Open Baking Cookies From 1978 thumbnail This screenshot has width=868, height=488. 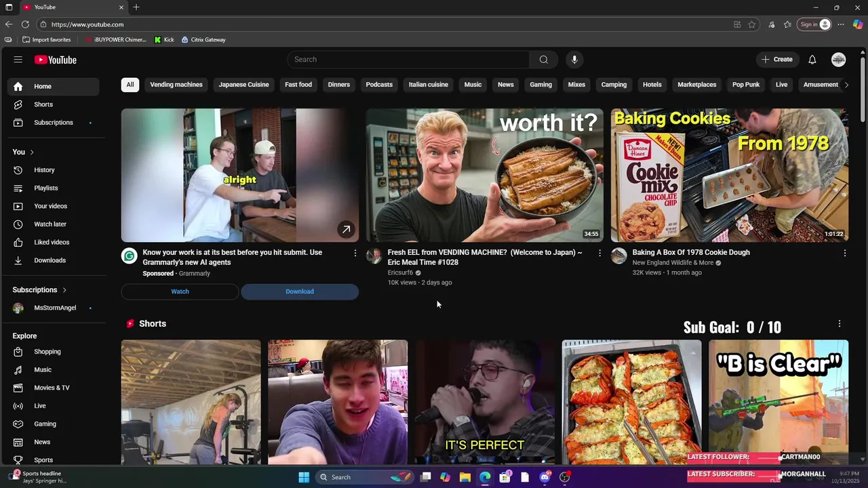730,176
